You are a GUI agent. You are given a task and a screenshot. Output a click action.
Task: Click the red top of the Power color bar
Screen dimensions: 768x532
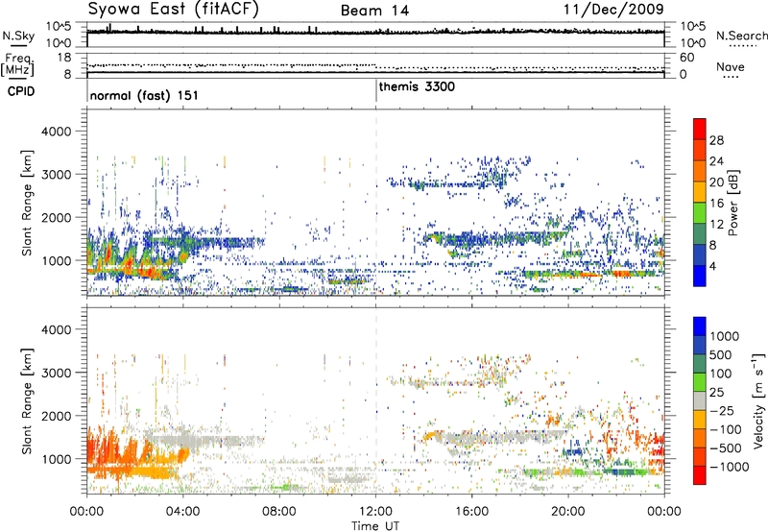click(700, 129)
